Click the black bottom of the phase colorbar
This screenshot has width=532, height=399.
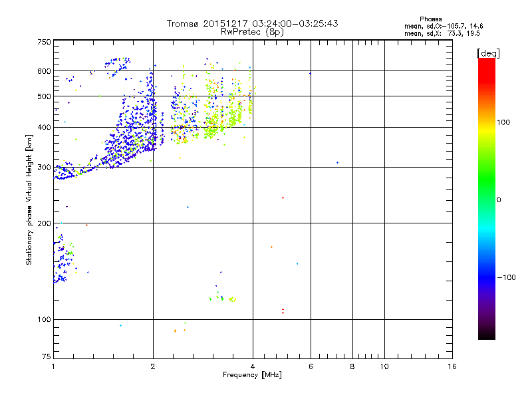point(487,334)
